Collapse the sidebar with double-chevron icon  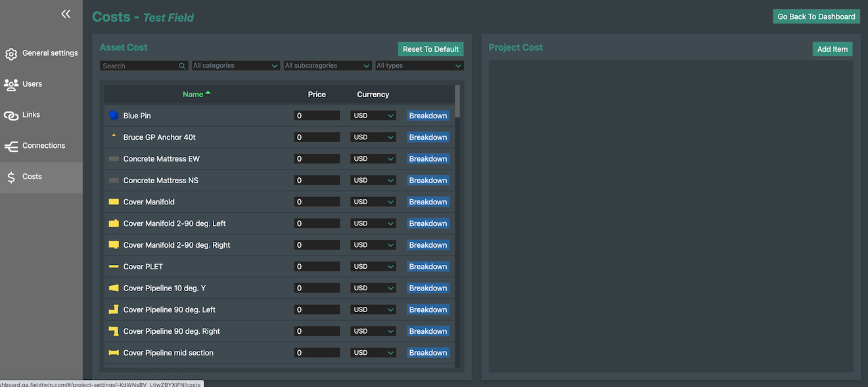pyautogui.click(x=66, y=14)
